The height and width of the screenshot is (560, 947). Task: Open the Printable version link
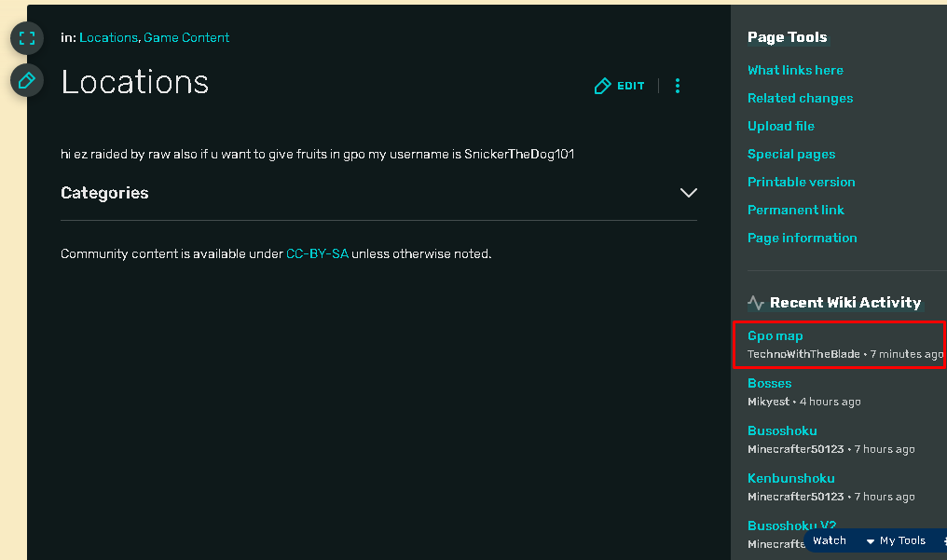[x=801, y=182]
